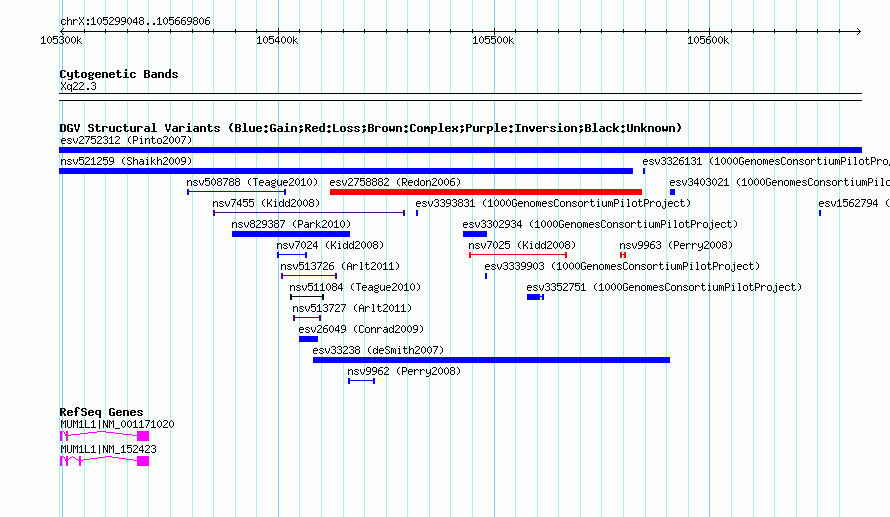Click the chrX:105299048..105669806 coordinates text

(x=135, y=21)
